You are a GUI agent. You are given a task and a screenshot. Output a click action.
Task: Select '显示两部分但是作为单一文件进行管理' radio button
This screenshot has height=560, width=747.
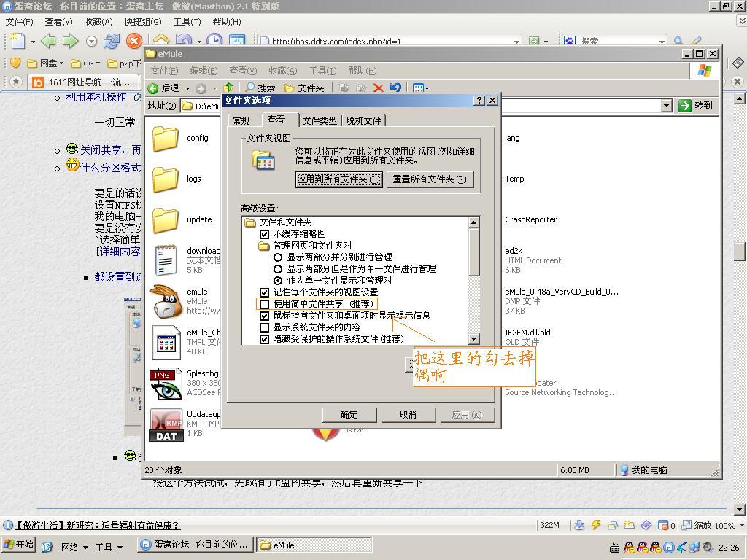click(x=278, y=269)
